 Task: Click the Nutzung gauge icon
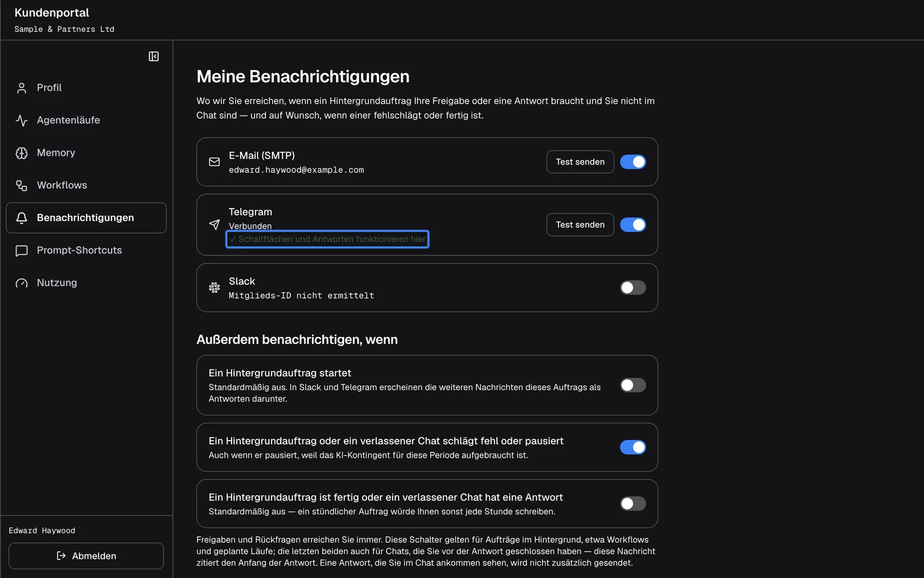[22, 283]
